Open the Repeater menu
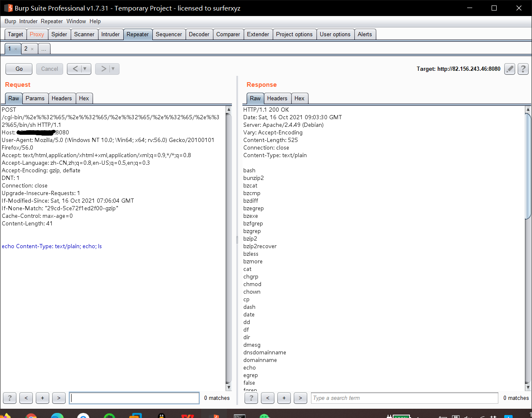 click(52, 21)
